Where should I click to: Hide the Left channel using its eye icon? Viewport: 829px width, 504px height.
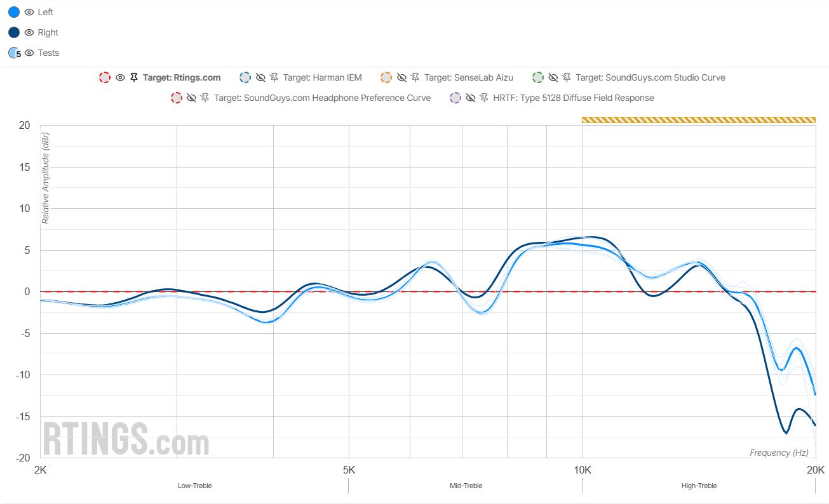[x=29, y=12]
